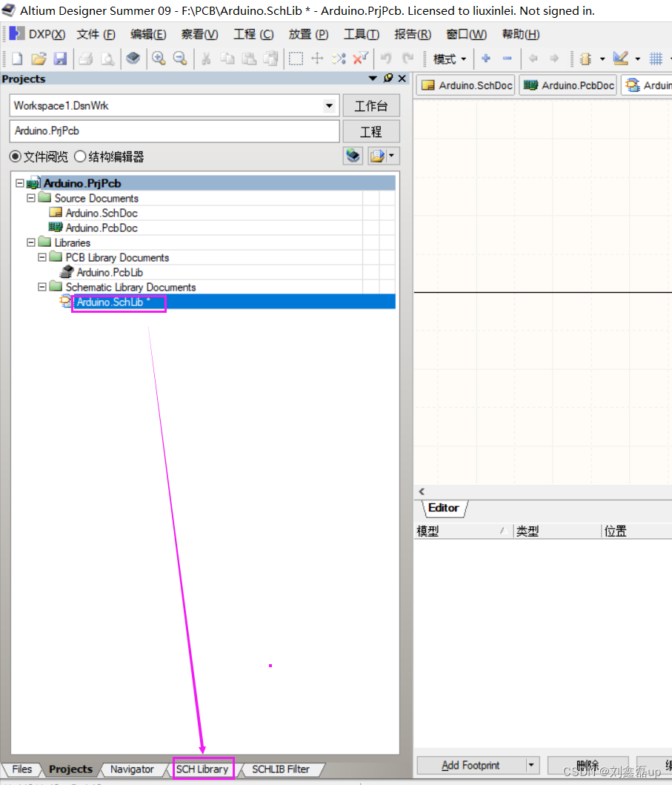The width and height of the screenshot is (672, 785).
Task: Select Arduino.PcbLib in the project tree
Action: click(110, 272)
